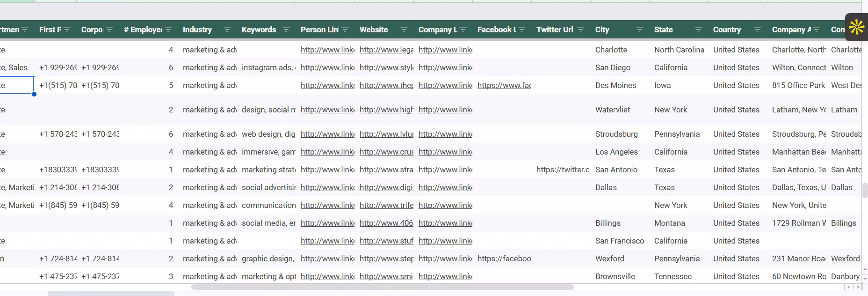Image resolution: width=868 pixels, height=296 pixels.
Task: Open the Country column filter icon
Action: coord(757,30)
